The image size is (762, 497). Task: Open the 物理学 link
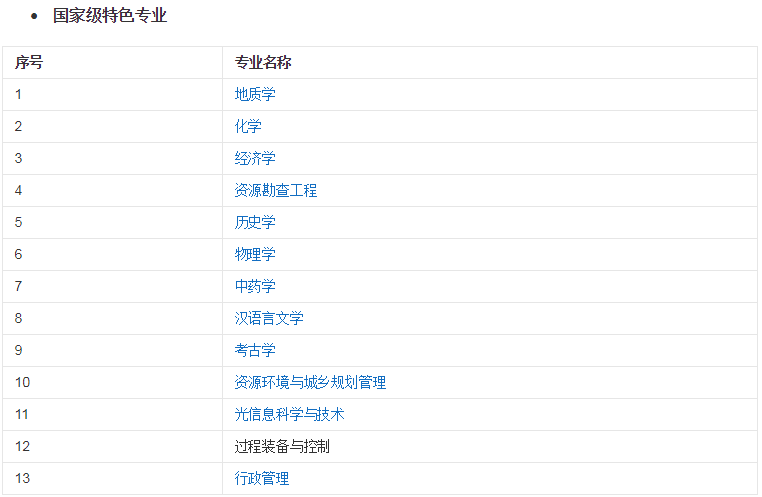click(x=255, y=255)
